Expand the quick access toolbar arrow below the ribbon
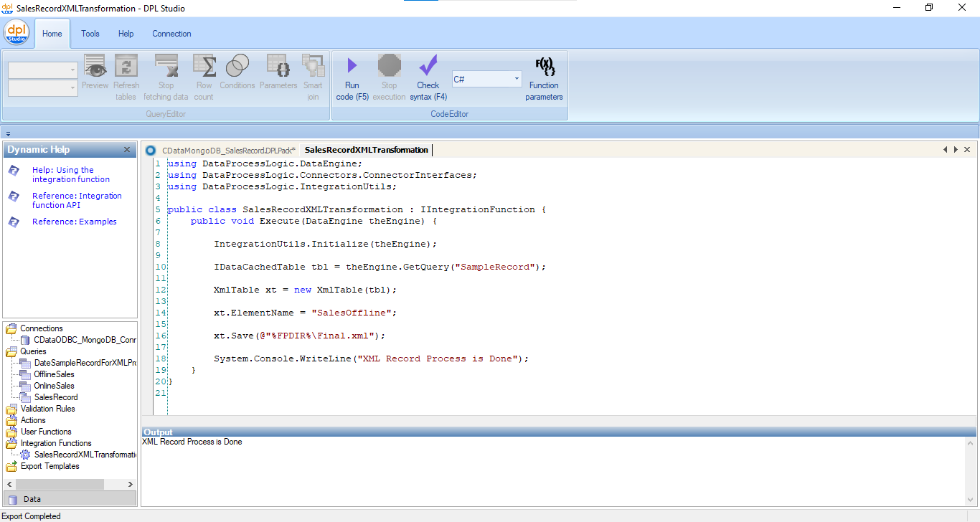This screenshot has width=980, height=522. pyautogui.click(x=8, y=133)
